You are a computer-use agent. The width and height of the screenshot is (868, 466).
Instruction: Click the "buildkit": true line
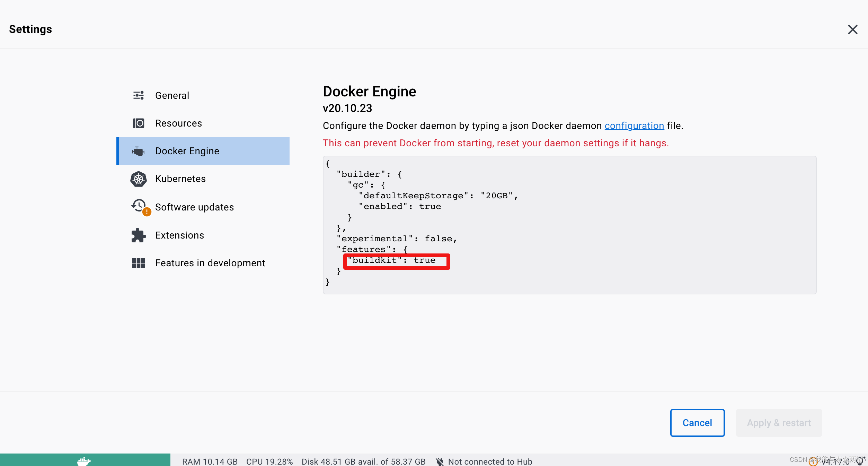pos(392,260)
